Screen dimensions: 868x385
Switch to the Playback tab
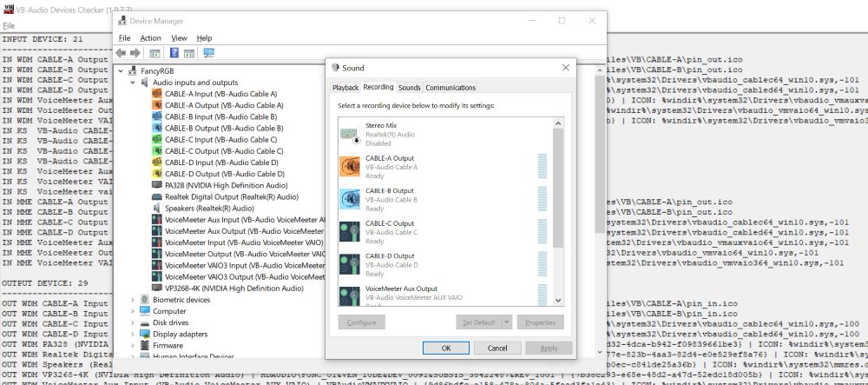[x=345, y=88]
